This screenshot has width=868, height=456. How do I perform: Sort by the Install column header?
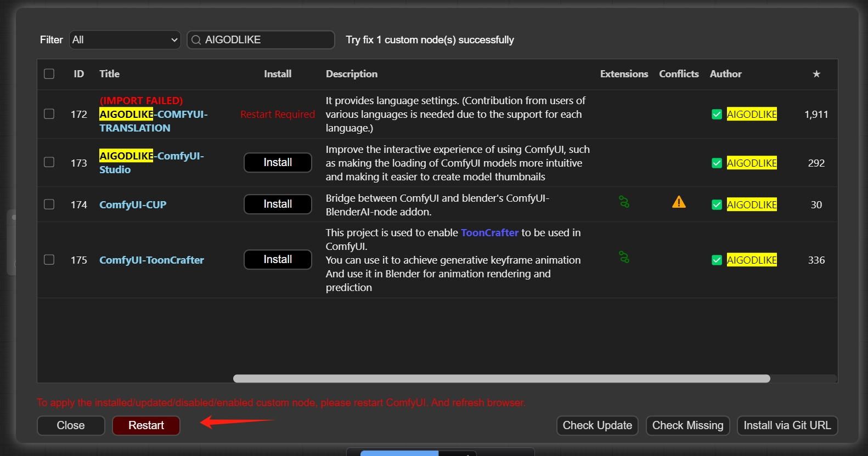[x=278, y=74]
